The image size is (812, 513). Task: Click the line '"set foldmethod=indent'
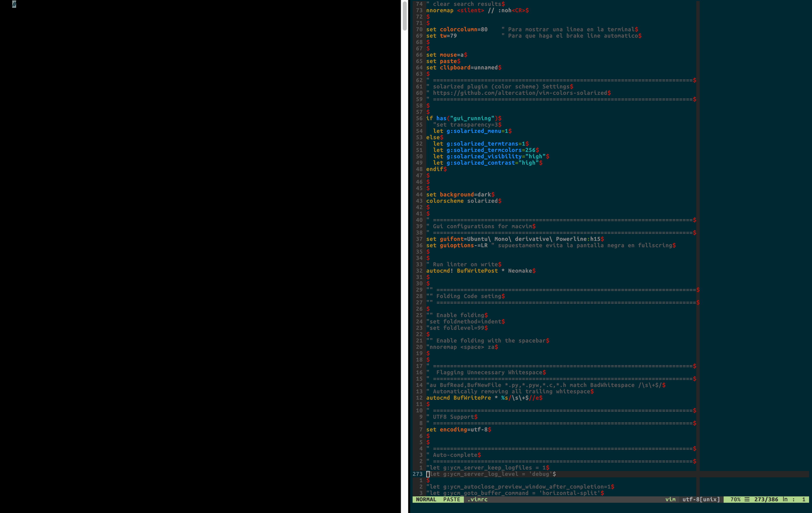click(x=465, y=322)
